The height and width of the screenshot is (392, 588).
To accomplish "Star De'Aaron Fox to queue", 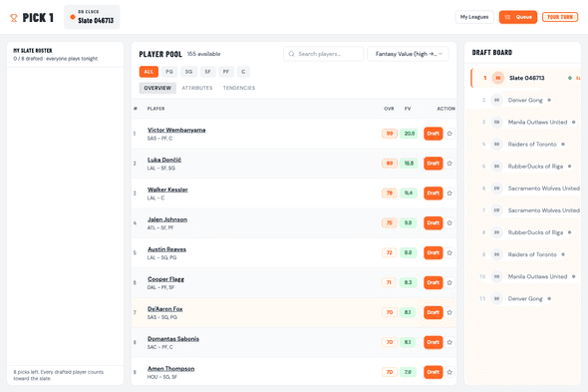I will (449, 312).
